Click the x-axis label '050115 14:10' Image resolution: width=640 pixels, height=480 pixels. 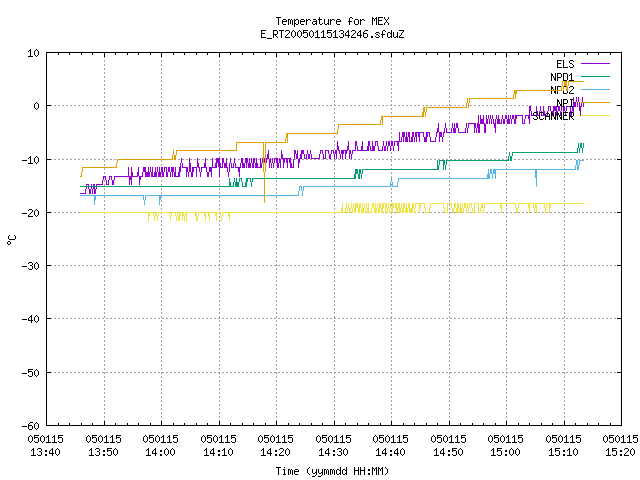(x=218, y=445)
